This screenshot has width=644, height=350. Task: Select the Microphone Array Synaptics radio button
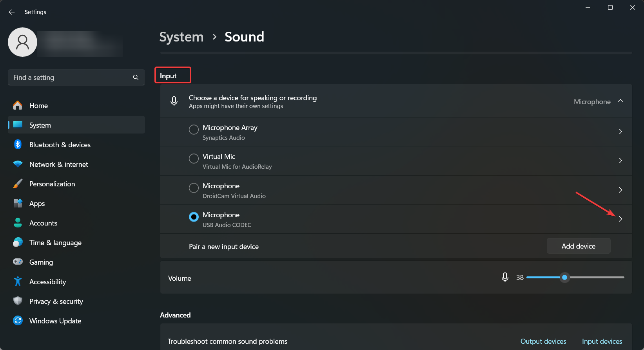click(x=194, y=130)
